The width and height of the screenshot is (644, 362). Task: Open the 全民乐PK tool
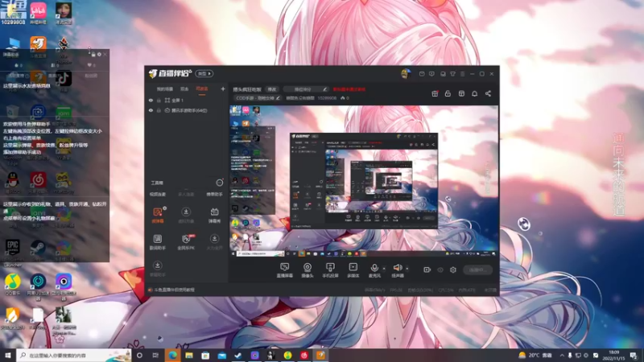click(x=186, y=242)
